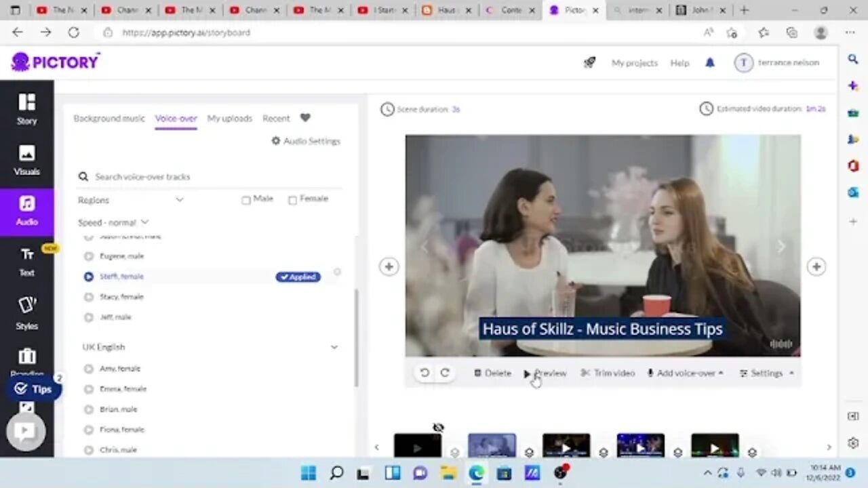Screen dimensions: 868x488
Task: Undo the last action
Action: pos(425,373)
